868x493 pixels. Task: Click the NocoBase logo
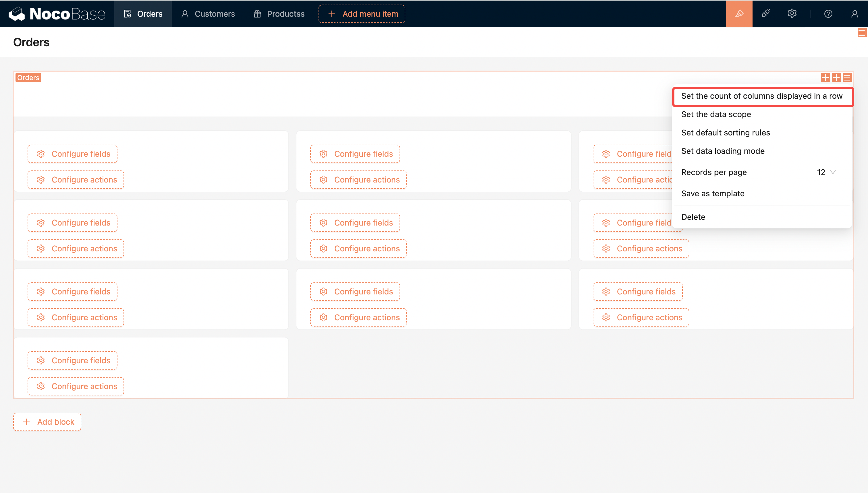57,13
